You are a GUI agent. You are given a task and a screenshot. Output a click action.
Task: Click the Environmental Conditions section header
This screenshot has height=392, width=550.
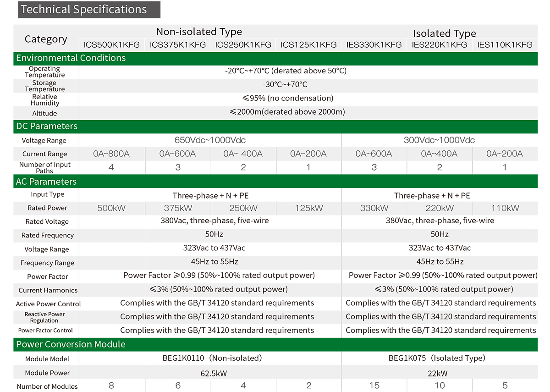(71, 58)
